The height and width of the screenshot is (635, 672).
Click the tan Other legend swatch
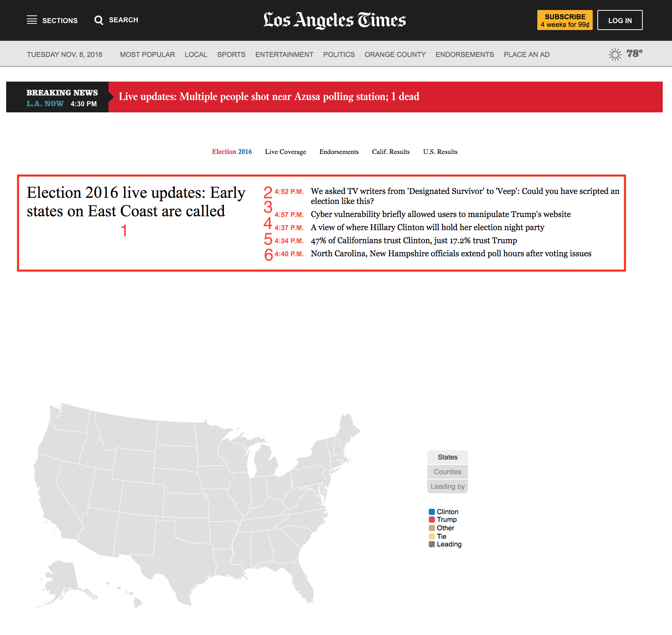pyautogui.click(x=432, y=528)
